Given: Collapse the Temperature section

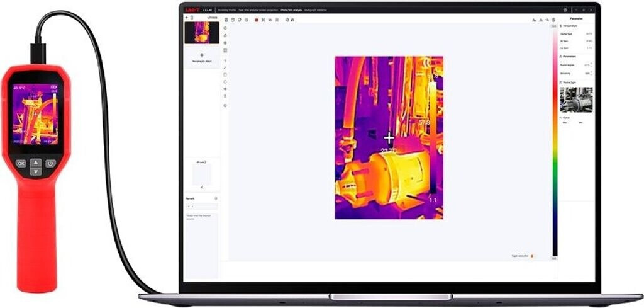Looking at the screenshot, I should (560, 26).
